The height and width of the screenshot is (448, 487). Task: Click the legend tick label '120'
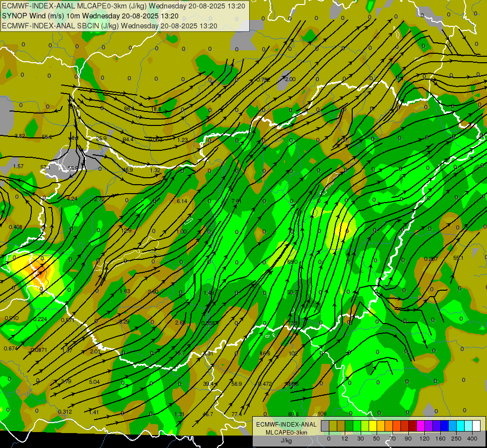(x=424, y=439)
